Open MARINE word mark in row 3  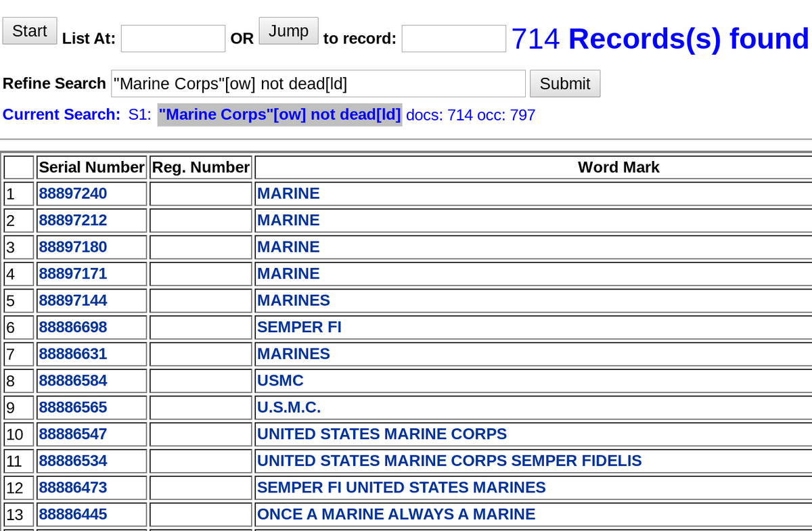[288, 247]
